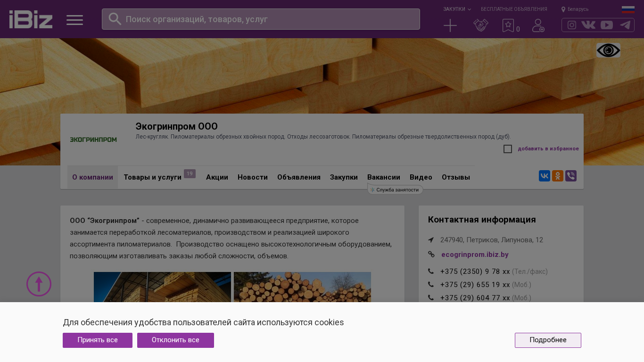Open the Отзывы tab

coord(456,177)
